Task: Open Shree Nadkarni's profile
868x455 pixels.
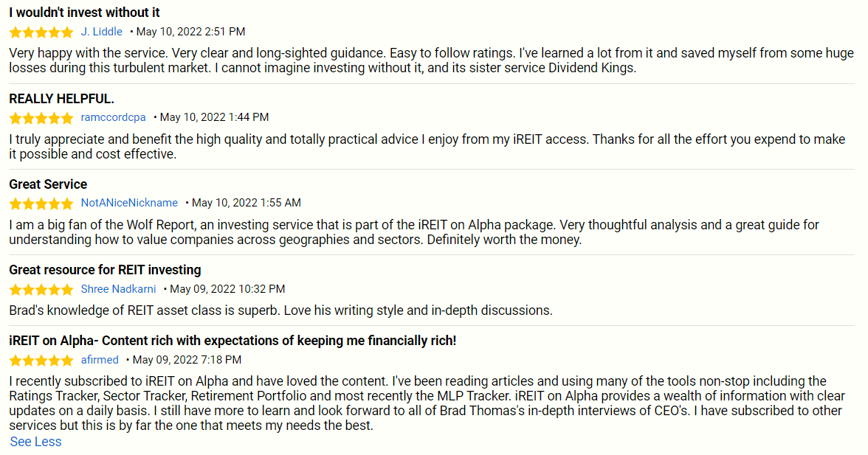Action: 119,289
